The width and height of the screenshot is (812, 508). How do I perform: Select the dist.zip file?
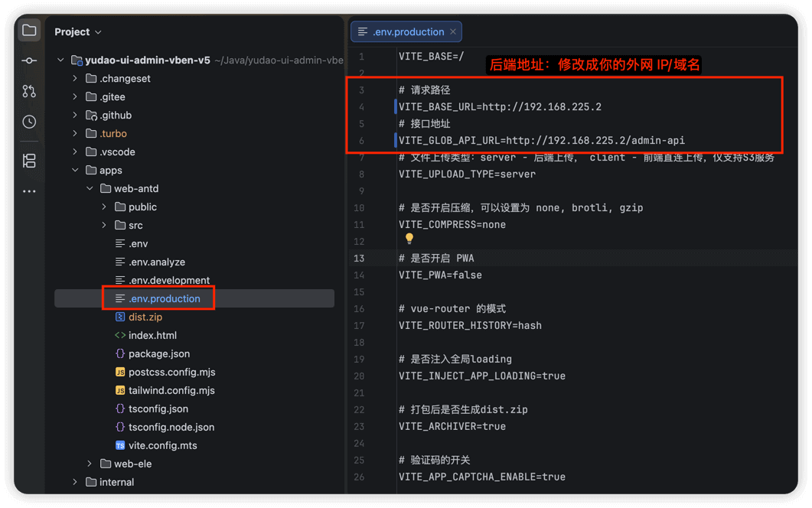(x=145, y=317)
